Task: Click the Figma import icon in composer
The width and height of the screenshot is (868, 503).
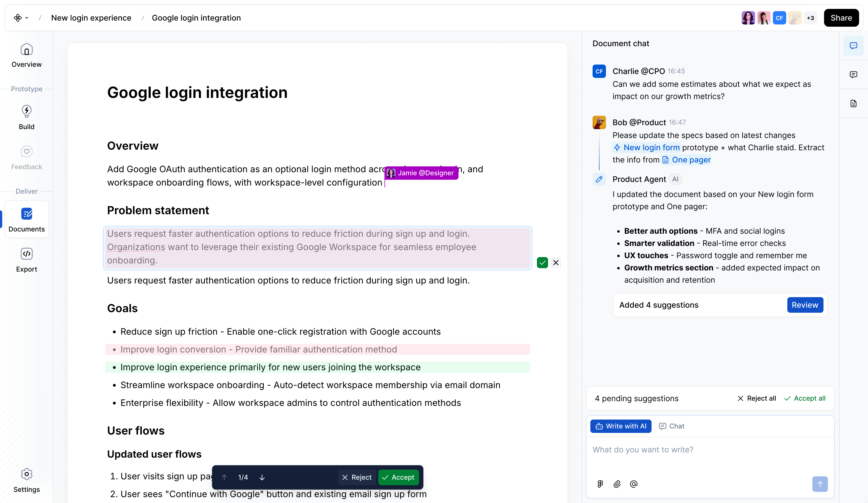Action: 600,484
